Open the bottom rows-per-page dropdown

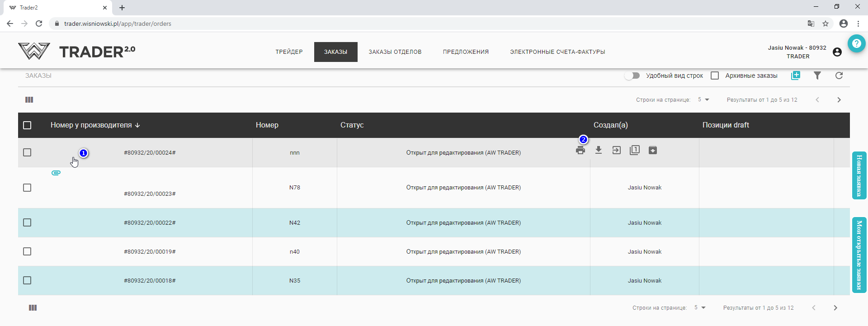coord(700,308)
